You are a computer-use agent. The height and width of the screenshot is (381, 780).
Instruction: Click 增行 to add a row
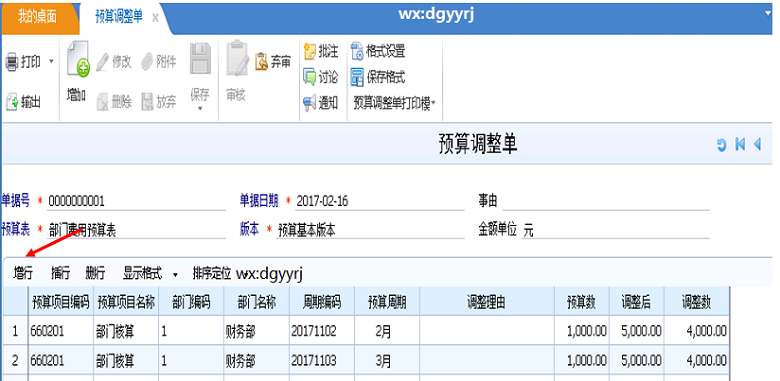23,273
